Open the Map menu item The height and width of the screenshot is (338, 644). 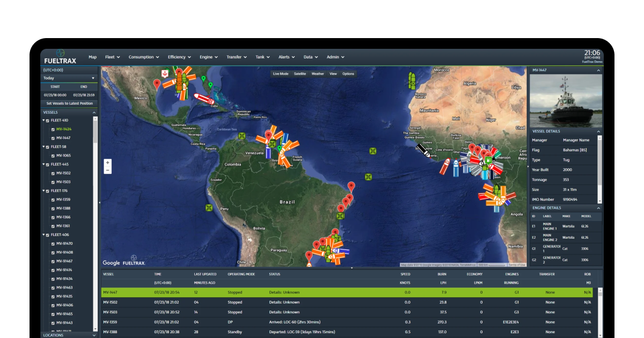coord(93,57)
